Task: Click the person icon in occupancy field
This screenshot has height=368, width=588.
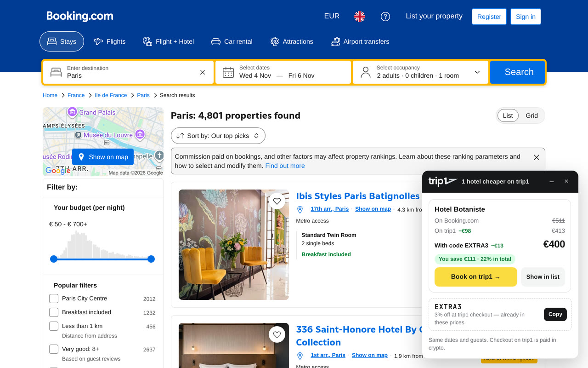Action: [x=366, y=72]
